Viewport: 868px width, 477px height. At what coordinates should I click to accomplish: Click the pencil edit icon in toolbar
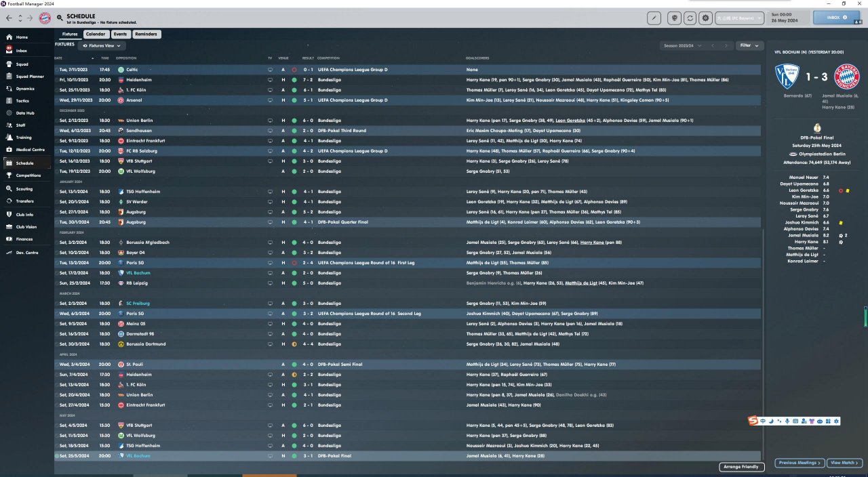[x=654, y=18]
